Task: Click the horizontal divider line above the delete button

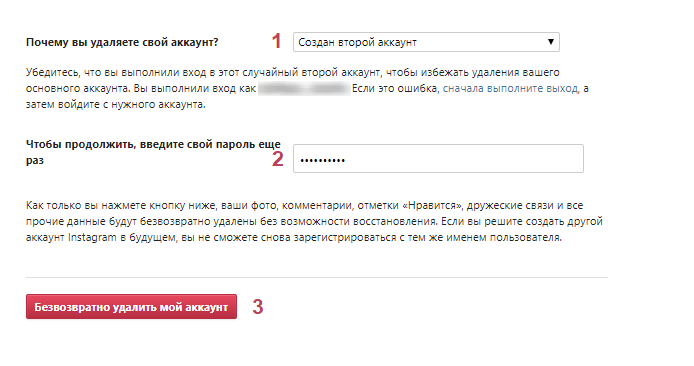Action: pos(316,277)
